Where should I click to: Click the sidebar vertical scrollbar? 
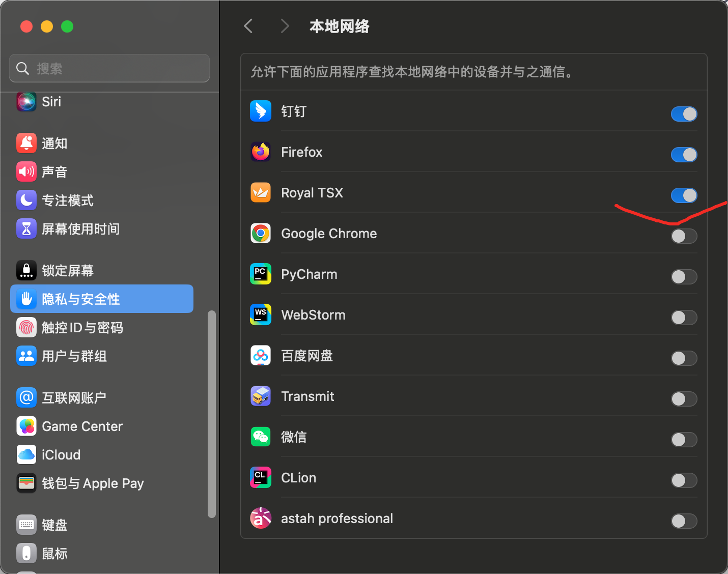click(x=212, y=414)
